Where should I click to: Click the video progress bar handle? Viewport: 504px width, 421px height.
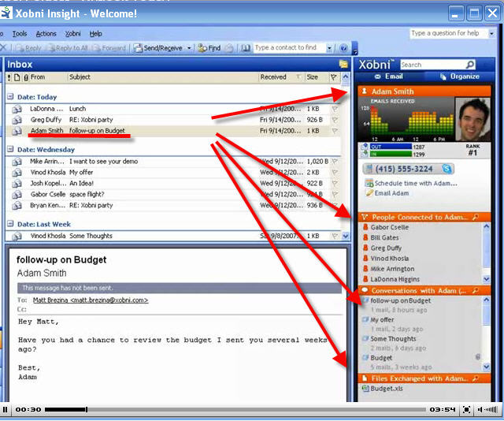click(86, 409)
